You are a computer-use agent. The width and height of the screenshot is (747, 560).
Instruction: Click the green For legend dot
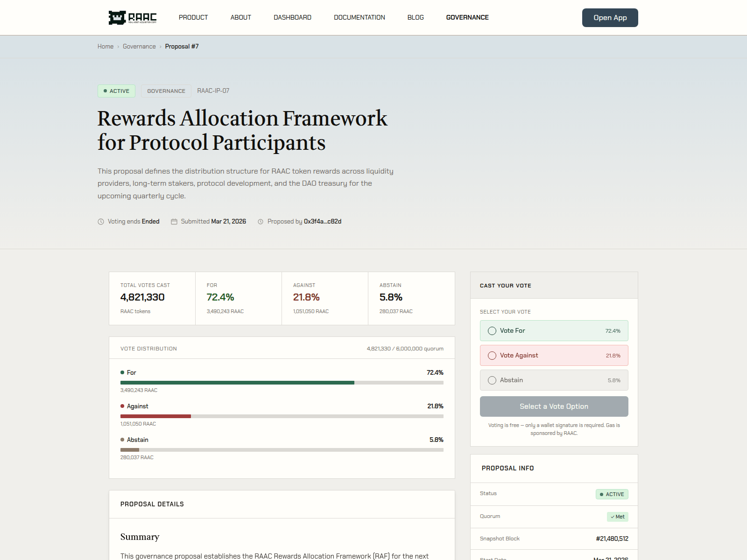pyautogui.click(x=122, y=372)
